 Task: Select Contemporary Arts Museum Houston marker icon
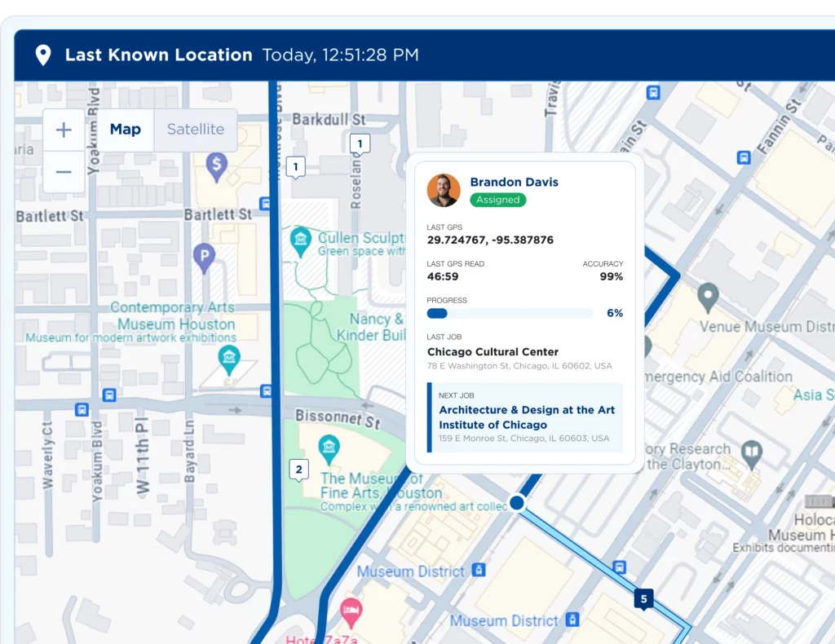pos(229,356)
